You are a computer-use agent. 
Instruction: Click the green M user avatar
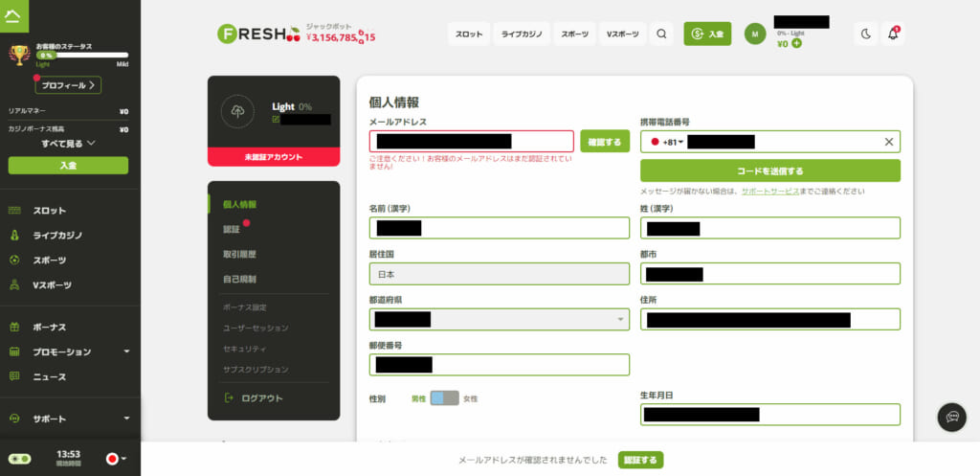point(755,34)
